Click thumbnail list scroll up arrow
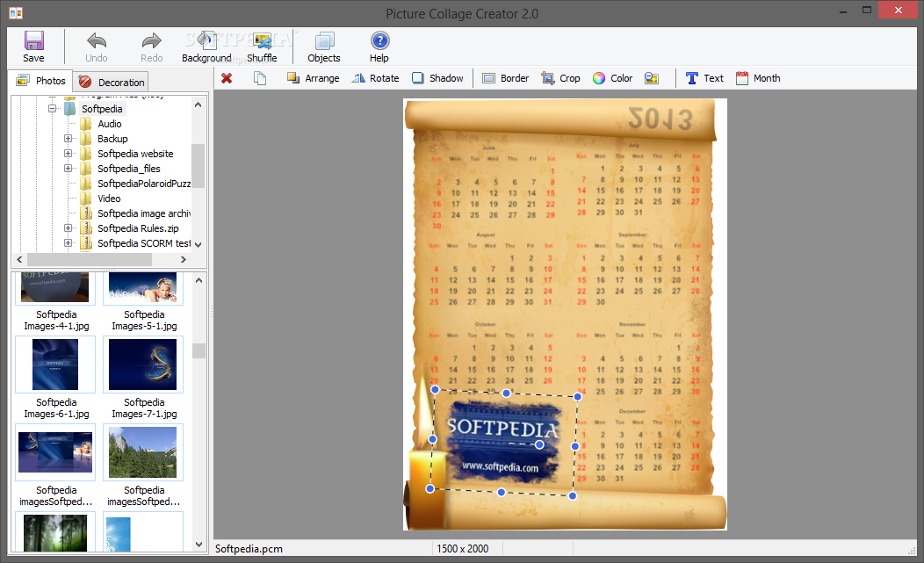This screenshot has width=924, height=563. point(199,280)
